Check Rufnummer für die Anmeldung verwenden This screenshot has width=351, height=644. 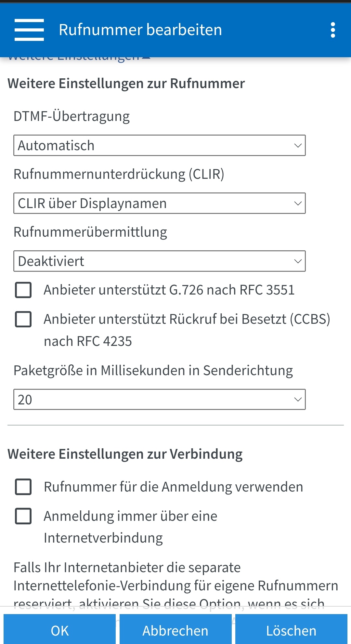(x=23, y=487)
